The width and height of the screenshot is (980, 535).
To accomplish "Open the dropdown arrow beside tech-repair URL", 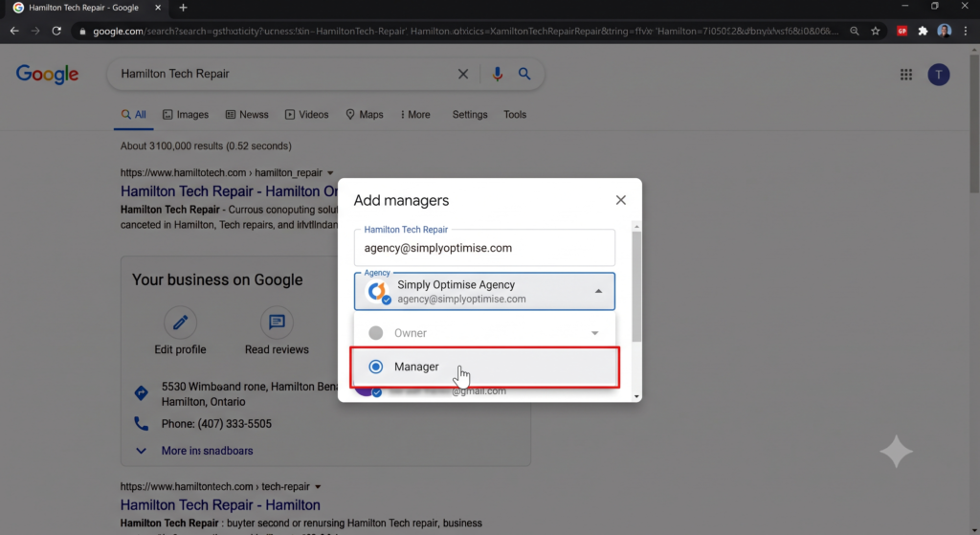I will pyautogui.click(x=318, y=487).
